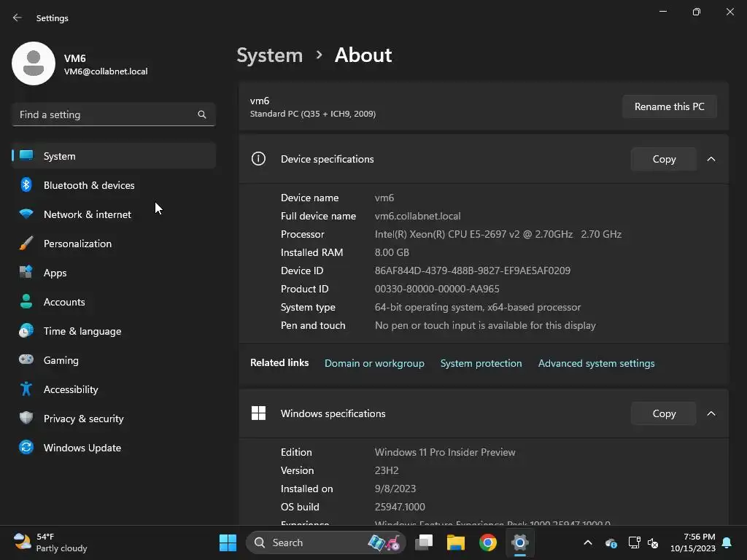Viewport: 747px width, 560px height.
Task: Click the paintbrush icon beside Personalization
Action: click(26, 243)
